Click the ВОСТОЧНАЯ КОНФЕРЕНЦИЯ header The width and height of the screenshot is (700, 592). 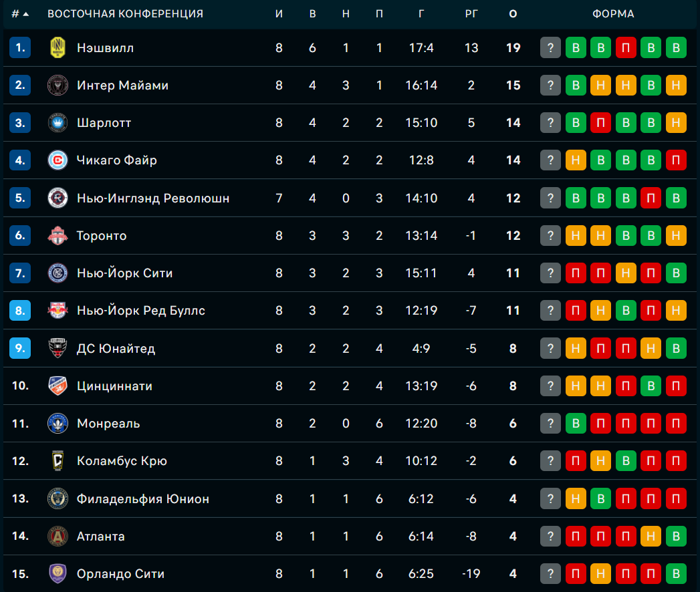125,14
